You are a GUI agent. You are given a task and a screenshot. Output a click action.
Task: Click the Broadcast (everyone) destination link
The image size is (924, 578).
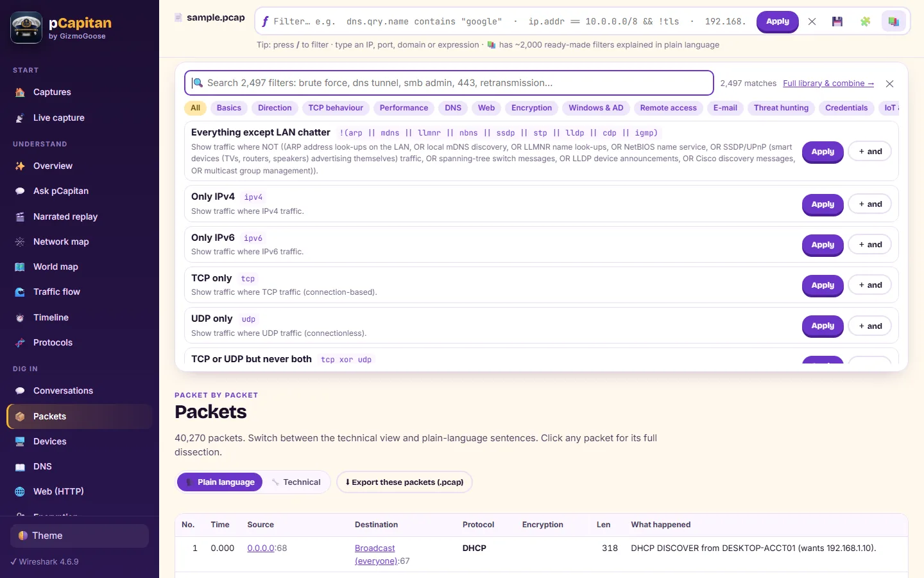(x=375, y=555)
